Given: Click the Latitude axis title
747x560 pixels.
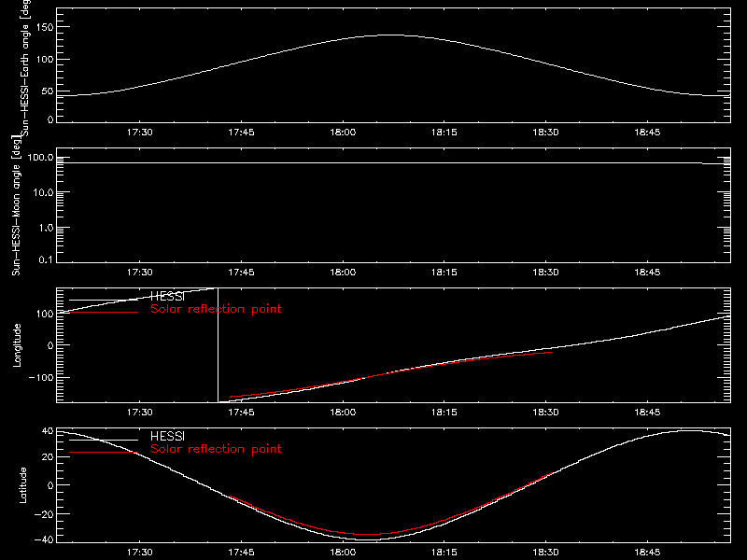Looking at the screenshot, I should click(x=22, y=485).
